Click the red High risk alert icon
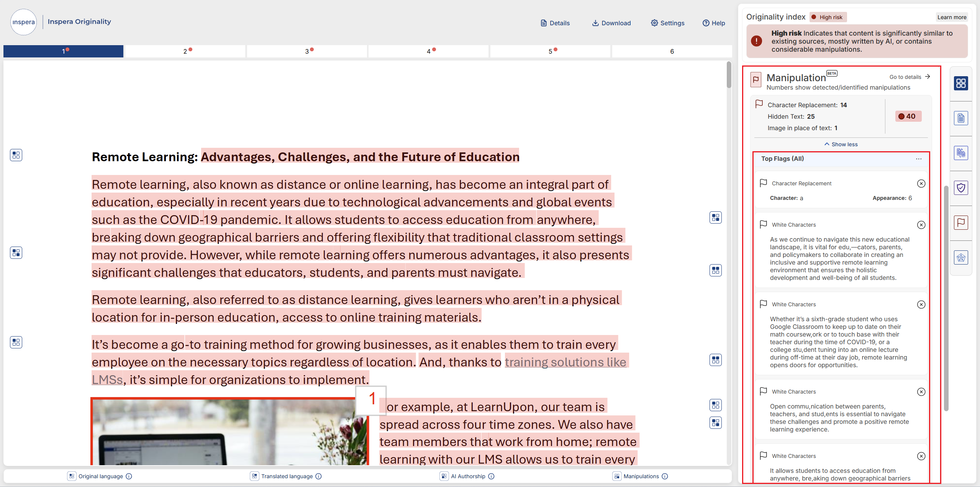980x487 pixels. click(756, 41)
